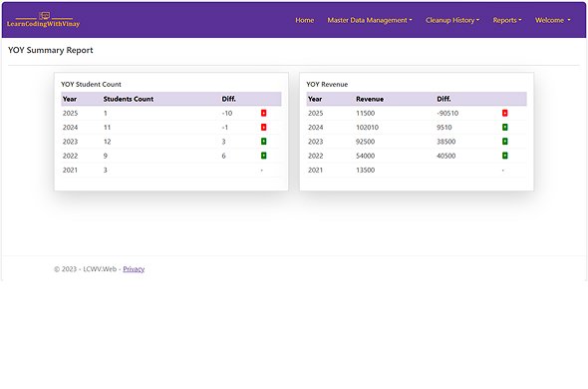The height and width of the screenshot is (389, 588).
Task: Click the 40500 revenue diff value
Action: 445,156
